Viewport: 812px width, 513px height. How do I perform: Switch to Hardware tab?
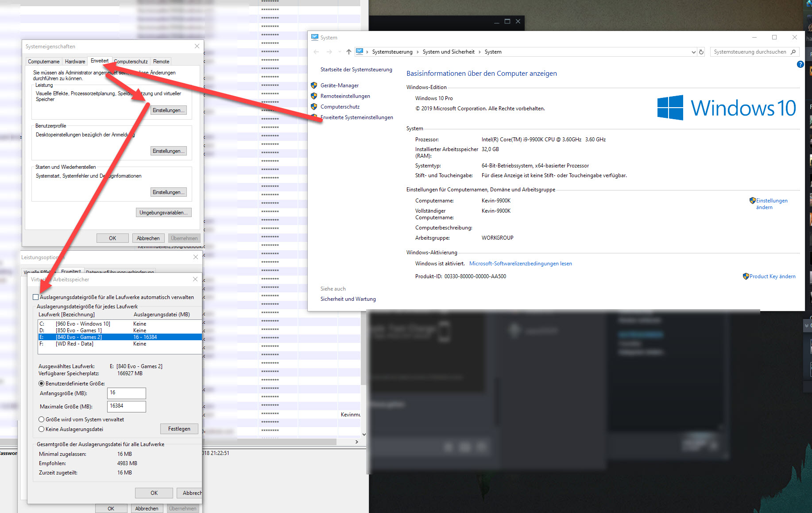click(x=75, y=62)
